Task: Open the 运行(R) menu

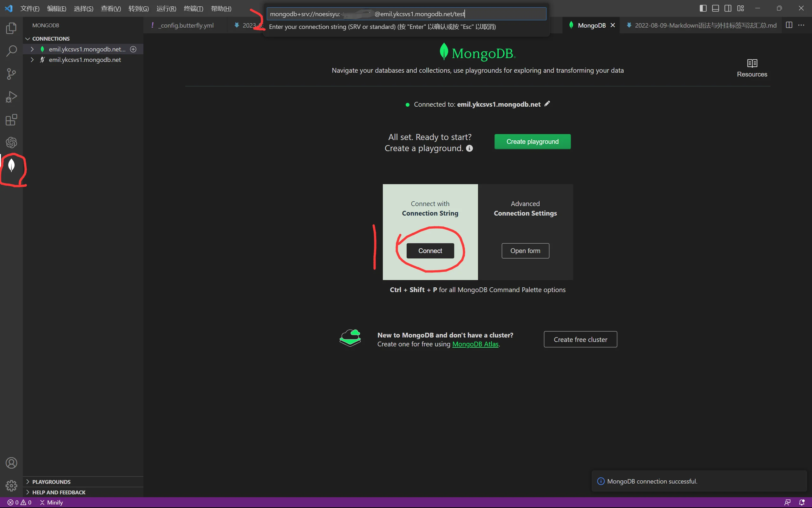Action: [x=166, y=8]
